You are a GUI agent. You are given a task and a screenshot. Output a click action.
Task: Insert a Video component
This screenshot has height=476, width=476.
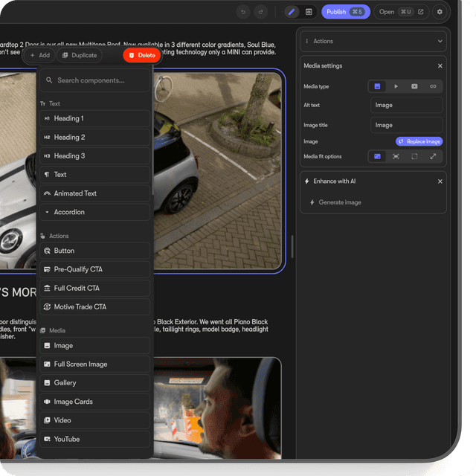click(x=94, y=420)
